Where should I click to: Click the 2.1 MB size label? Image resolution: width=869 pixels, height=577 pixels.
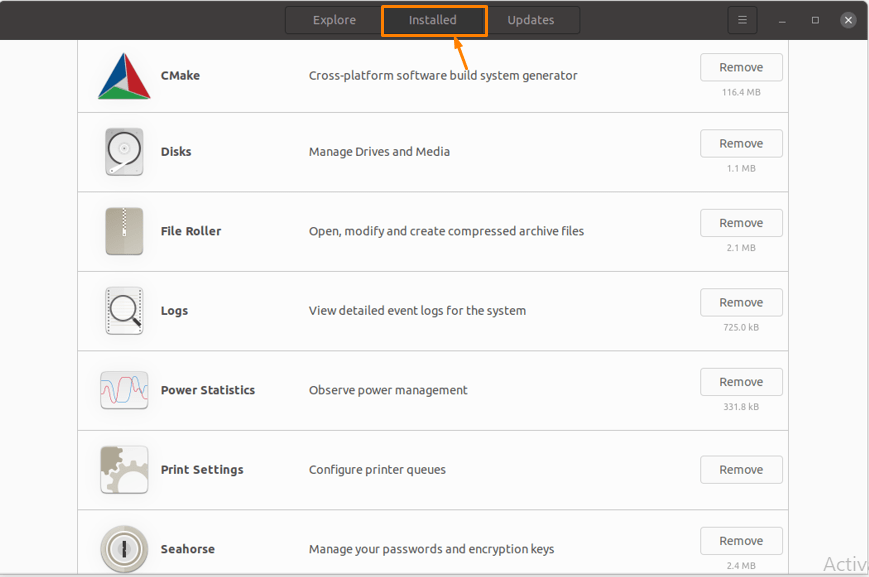tap(741, 248)
